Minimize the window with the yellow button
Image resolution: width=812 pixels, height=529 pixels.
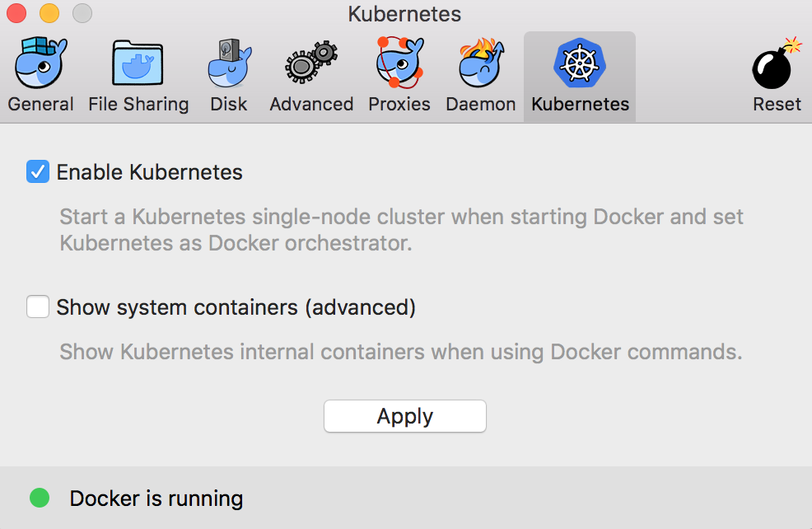49,14
